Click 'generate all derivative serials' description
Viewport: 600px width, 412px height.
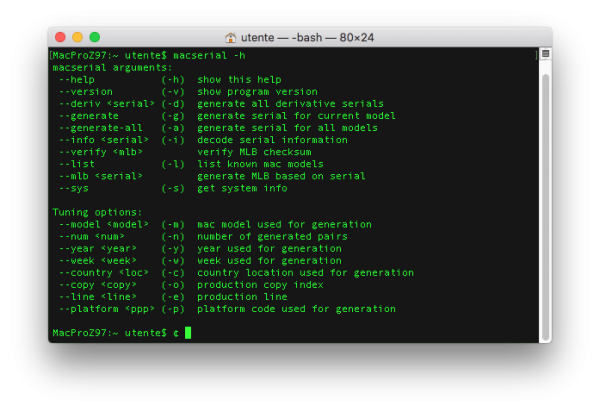290,104
